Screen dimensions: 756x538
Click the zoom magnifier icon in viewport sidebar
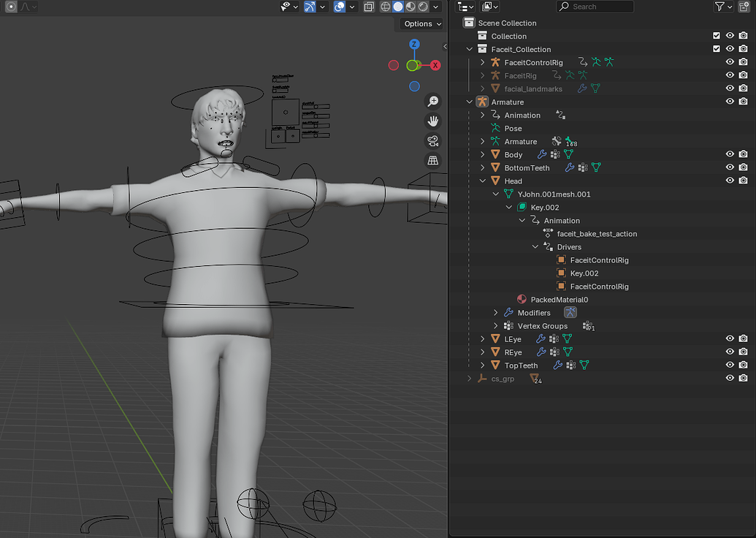coord(433,102)
